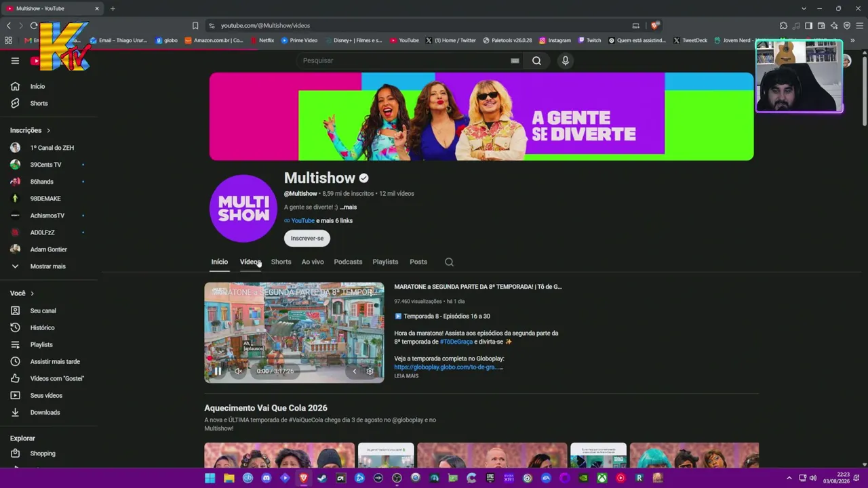Expand the Você section chevron
Viewport: 868px width, 488px height.
click(32, 293)
